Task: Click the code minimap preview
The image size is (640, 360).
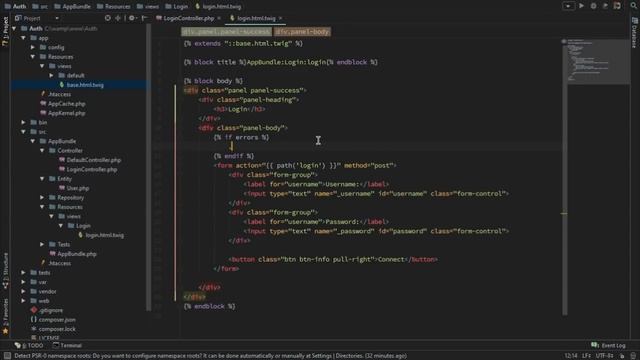Action: tap(598, 62)
